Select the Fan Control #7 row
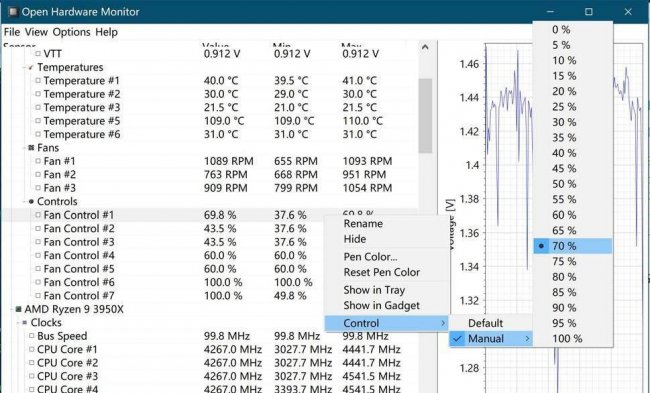The height and width of the screenshot is (393, 650). pos(163,296)
